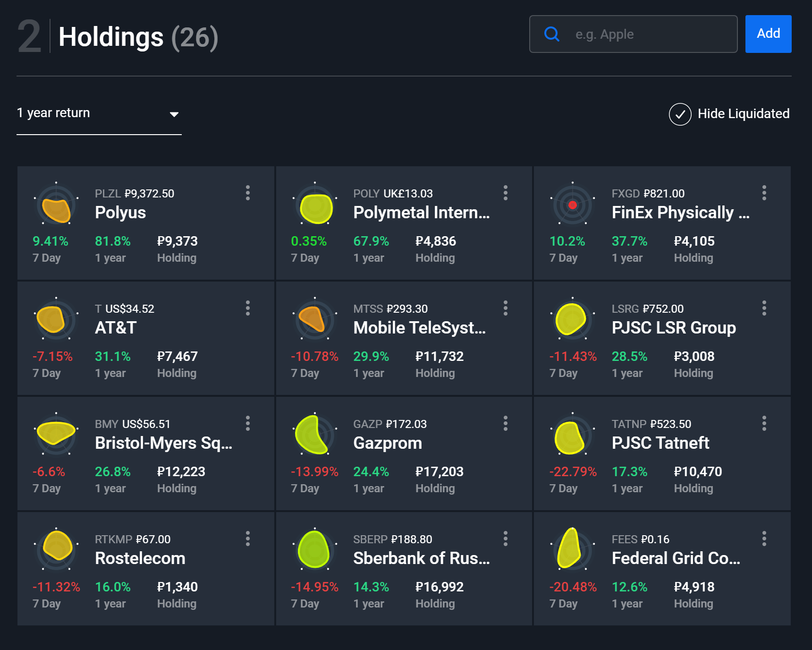Open the Gazprom holding name
Viewport: 812px width, 650px height.
point(388,443)
